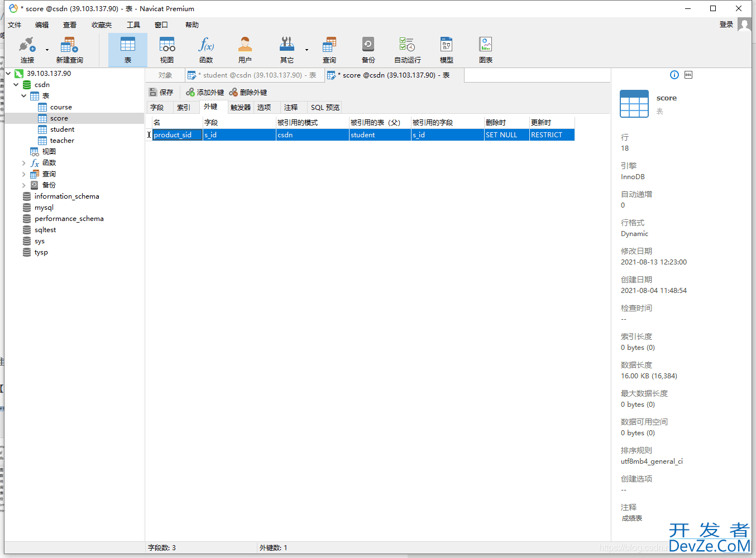
Task: Open the 工具 menu
Action: (x=133, y=25)
